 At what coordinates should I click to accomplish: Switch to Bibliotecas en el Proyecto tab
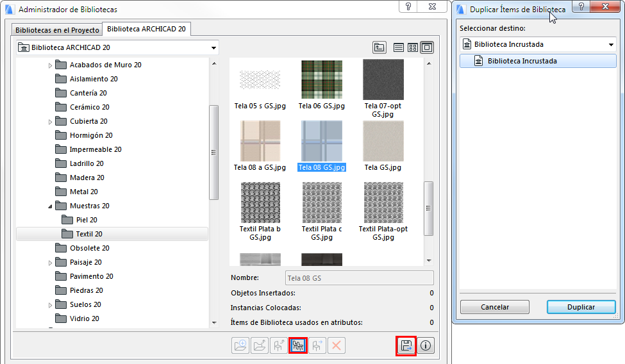tap(57, 30)
